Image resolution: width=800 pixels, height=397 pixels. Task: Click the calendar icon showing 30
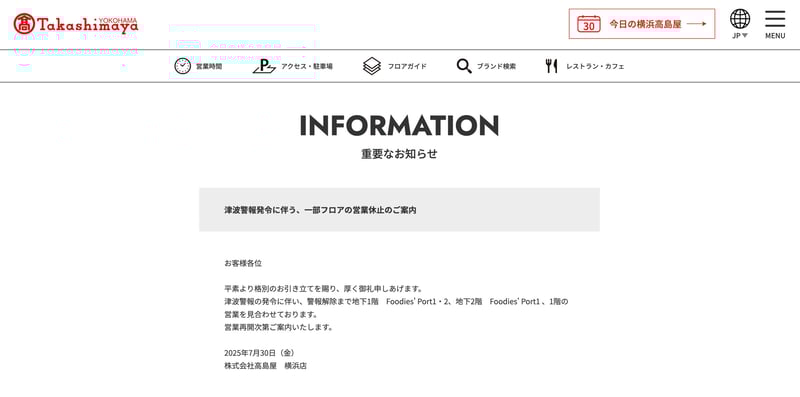589,23
